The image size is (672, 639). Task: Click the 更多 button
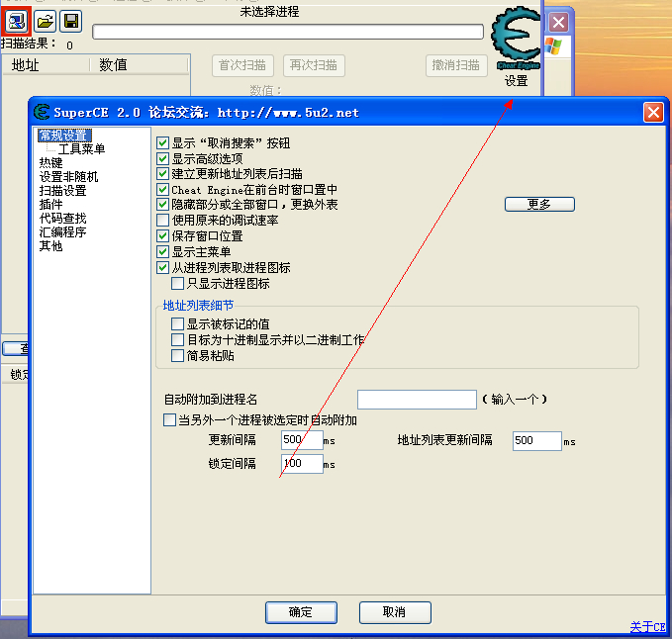click(539, 204)
